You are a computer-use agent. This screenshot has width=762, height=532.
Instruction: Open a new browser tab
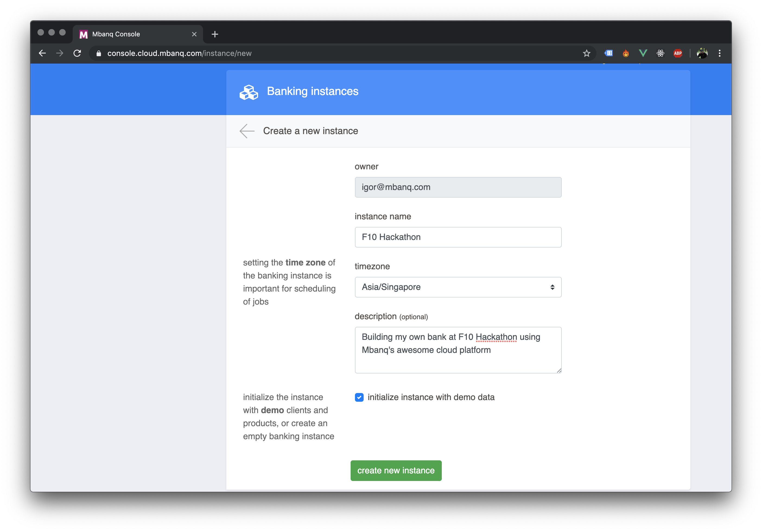pos(215,34)
